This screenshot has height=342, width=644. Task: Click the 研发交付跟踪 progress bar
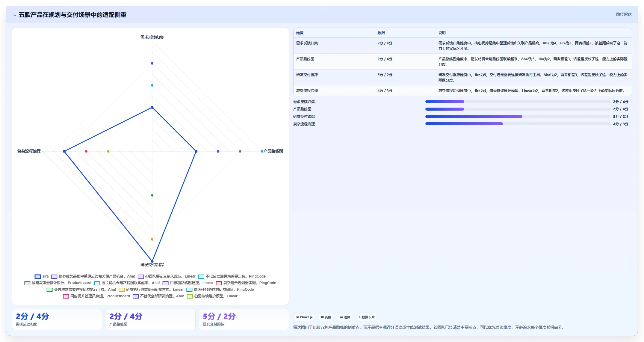tap(518, 117)
